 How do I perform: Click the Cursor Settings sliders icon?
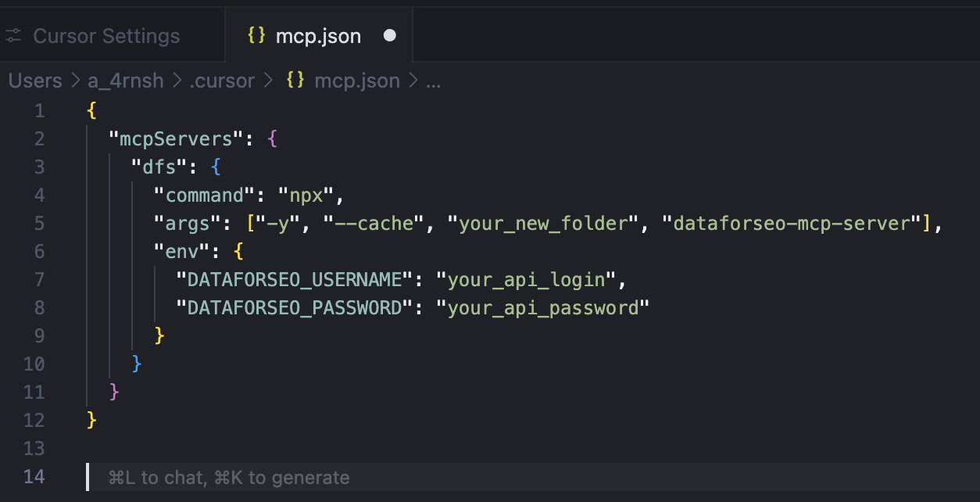[x=13, y=36]
